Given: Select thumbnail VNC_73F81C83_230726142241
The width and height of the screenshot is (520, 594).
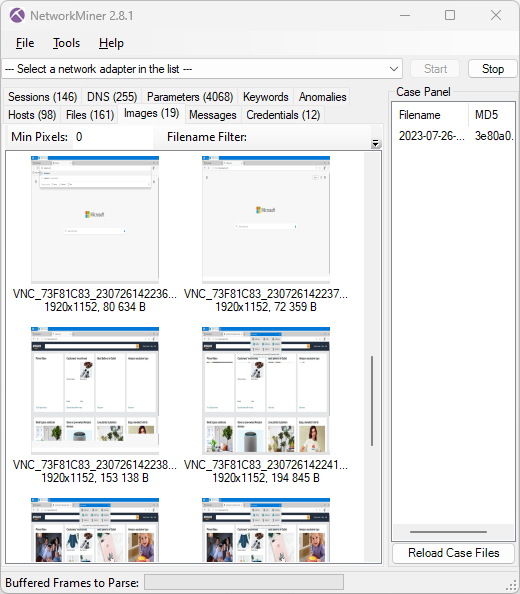Looking at the screenshot, I should [x=266, y=391].
